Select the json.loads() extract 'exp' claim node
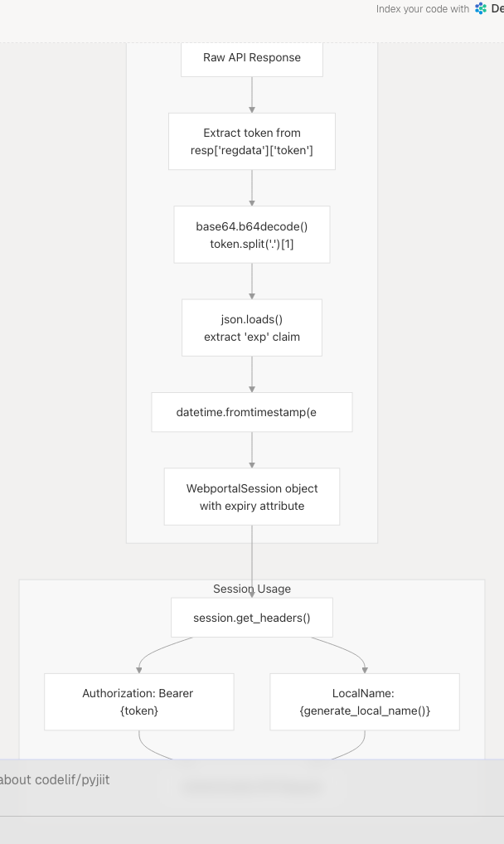Viewport: 504px width, 844px height. click(x=252, y=327)
